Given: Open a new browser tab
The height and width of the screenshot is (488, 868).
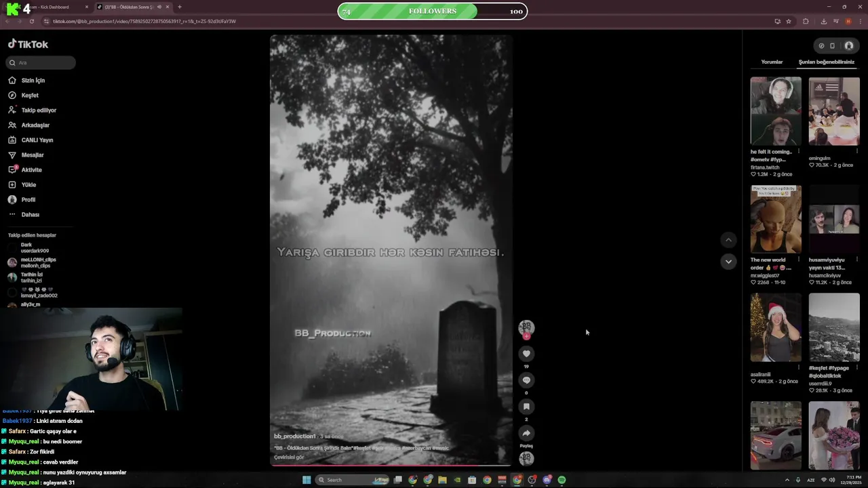Looking at the screenshot, I should [180, 7].
